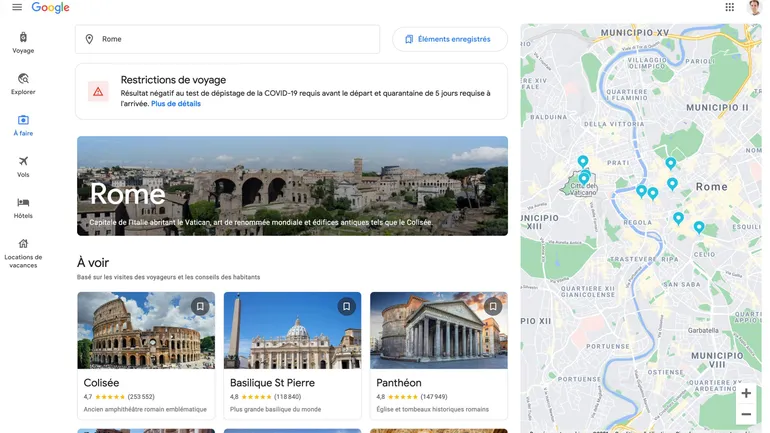Open the Google apps grid
Screen dimensions: 770x433
tap(730, 7)
